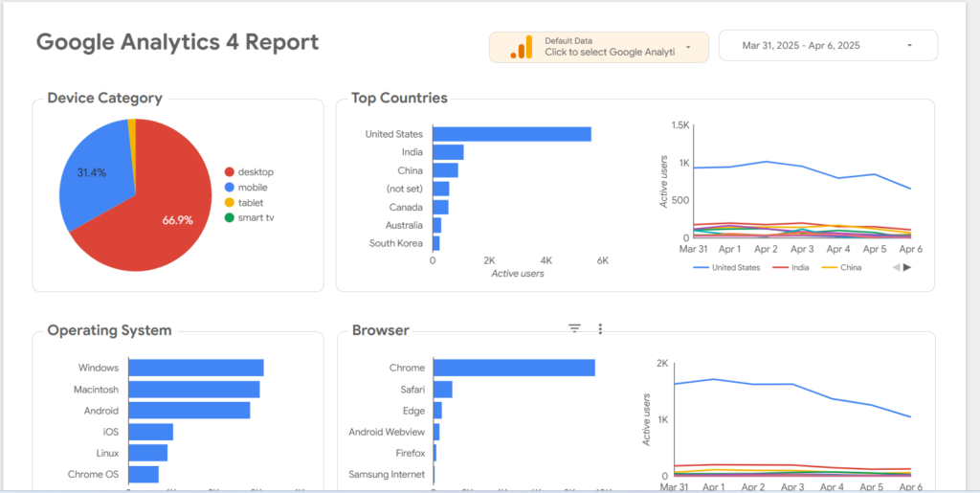
Task: Click the Google Analytics 4 Report title
Action: 177,42
